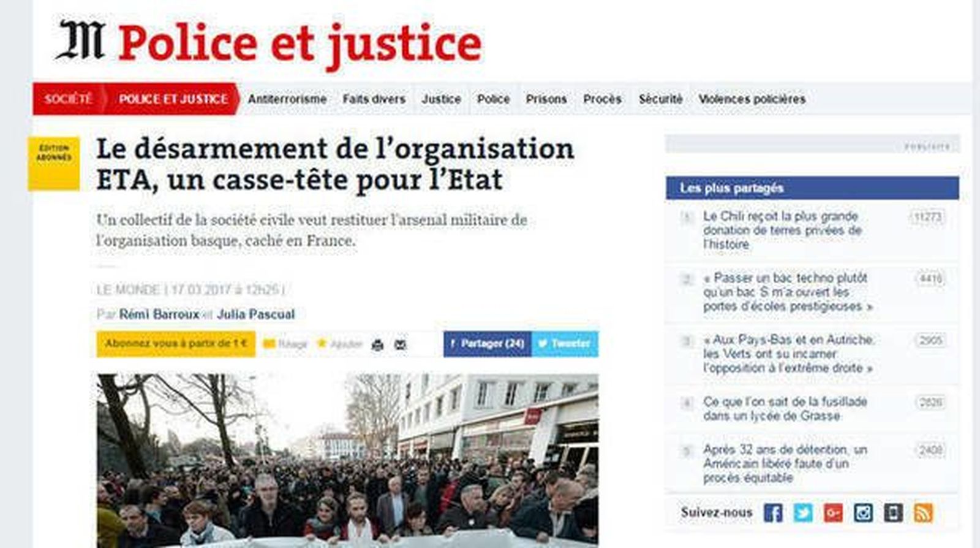Viewport: 980px width, 548px height.
Task: Follow on Twitter icon in Suivez-nous
Action: pyautogui.click(x=803, y=512)
